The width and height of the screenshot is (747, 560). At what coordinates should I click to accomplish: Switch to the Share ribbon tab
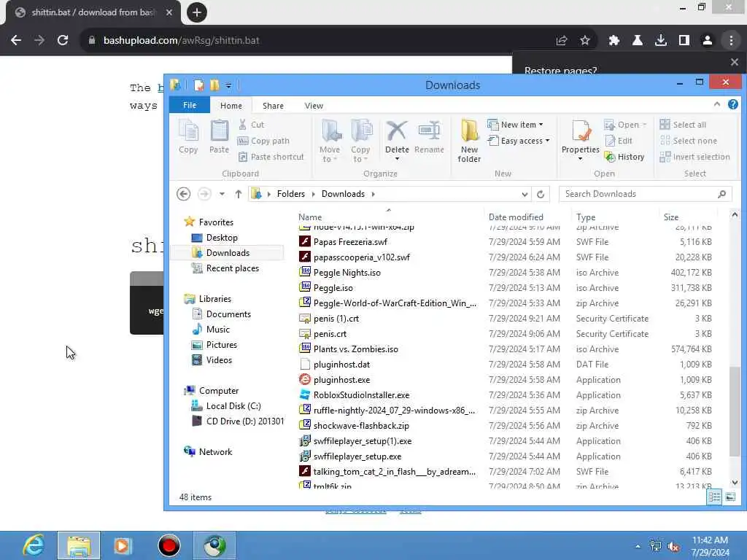coord(273,106)
